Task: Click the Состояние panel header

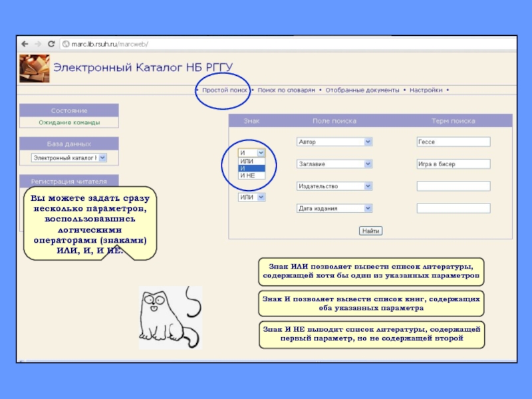Action: 69,110
